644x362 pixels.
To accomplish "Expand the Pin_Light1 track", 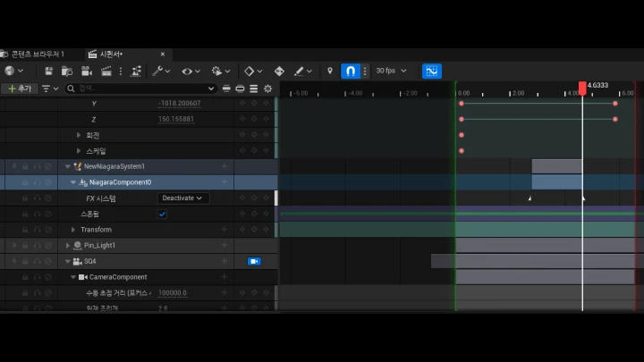I will tap(68, 246).
